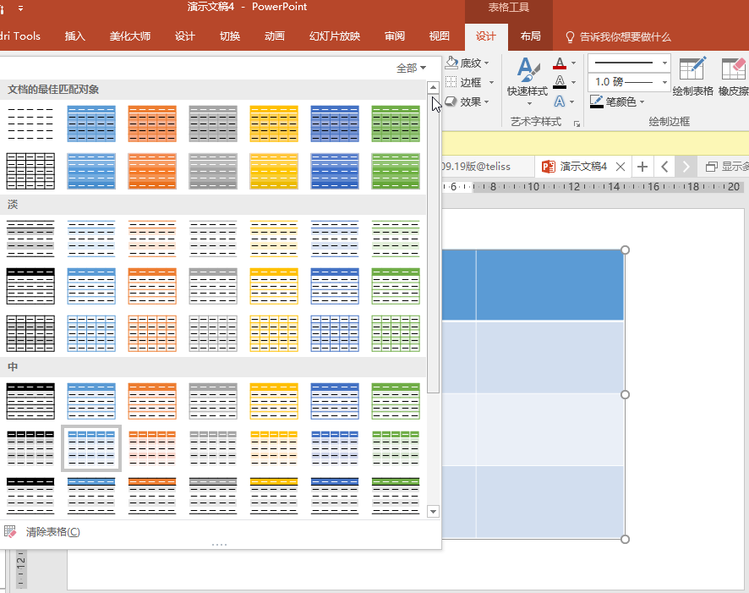Open Borders (边框) dropdown arrow
The width and height of the screenshot is (749, 593).
tap(491, 82)
